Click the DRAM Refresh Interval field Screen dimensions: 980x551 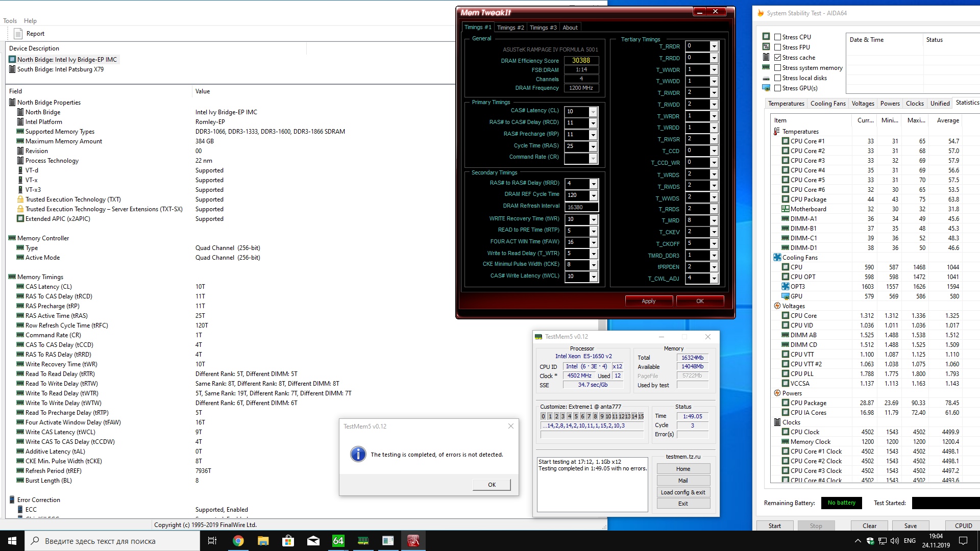coord(581,207)
